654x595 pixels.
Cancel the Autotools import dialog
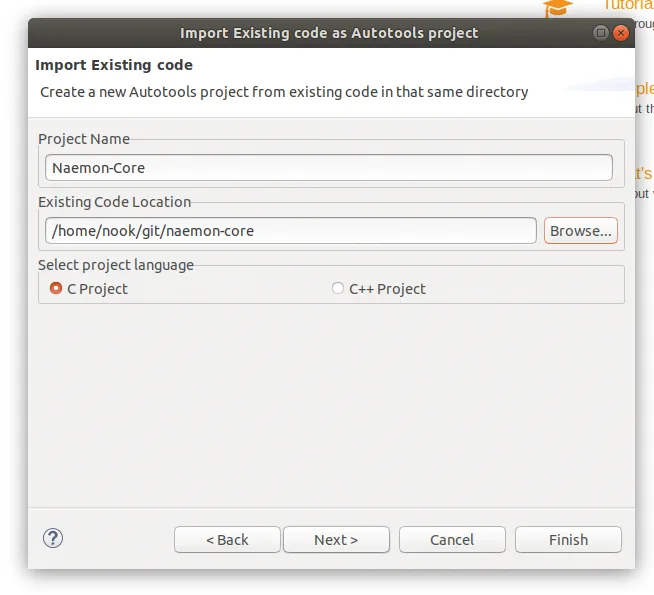[x=452, y=540]
